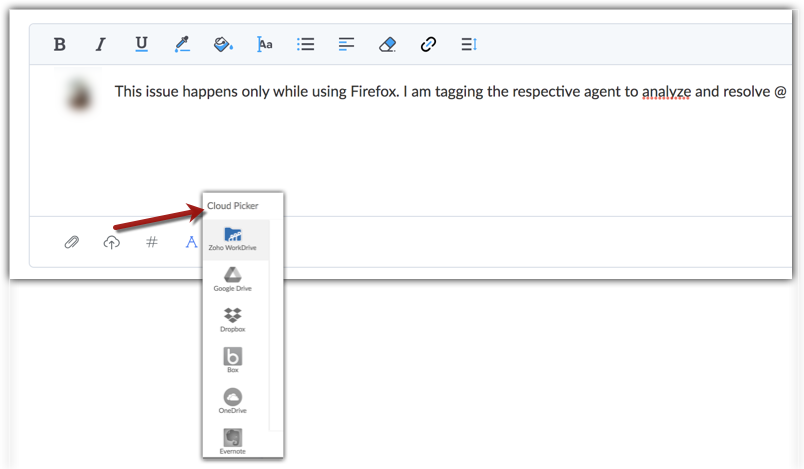Open the cloud upload picker icon
The image size is (804, 469).
click(x=112, y=242)
